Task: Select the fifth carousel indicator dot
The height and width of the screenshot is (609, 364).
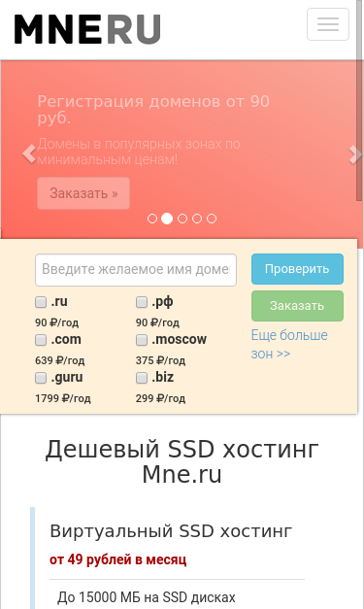Action: 212,219
